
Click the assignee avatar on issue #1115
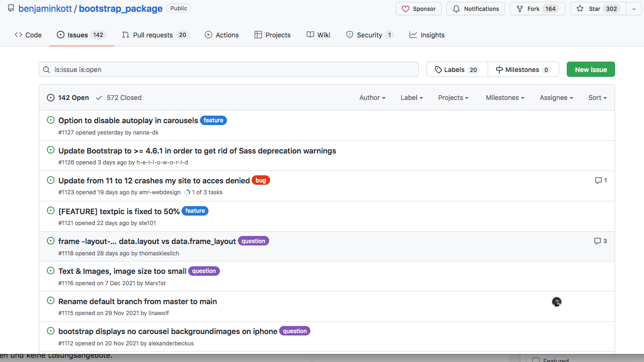click(x=557, y=302)
